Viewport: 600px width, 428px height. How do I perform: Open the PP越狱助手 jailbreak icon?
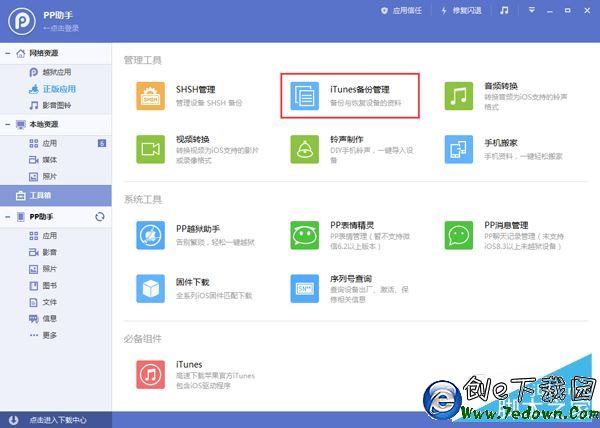(150, 235)
